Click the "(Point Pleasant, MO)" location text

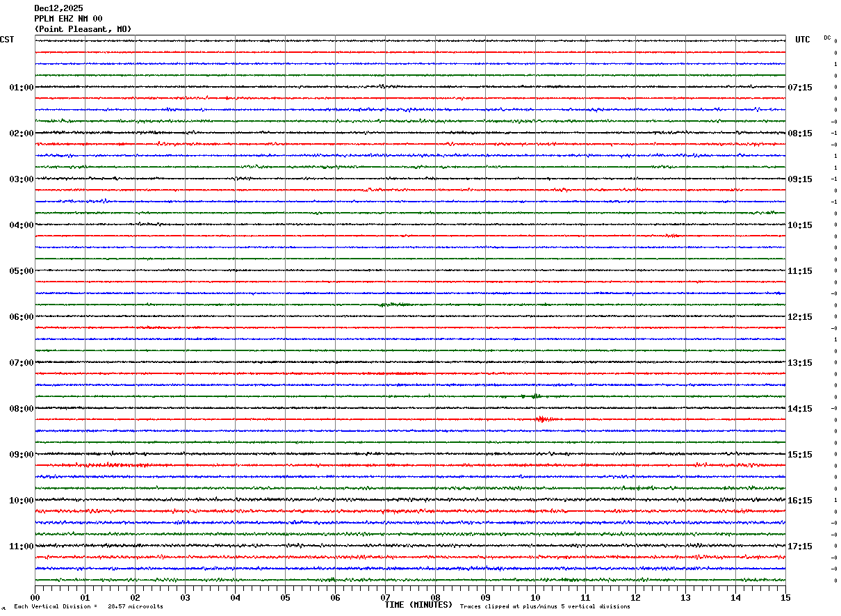click(x=83, y=29)
